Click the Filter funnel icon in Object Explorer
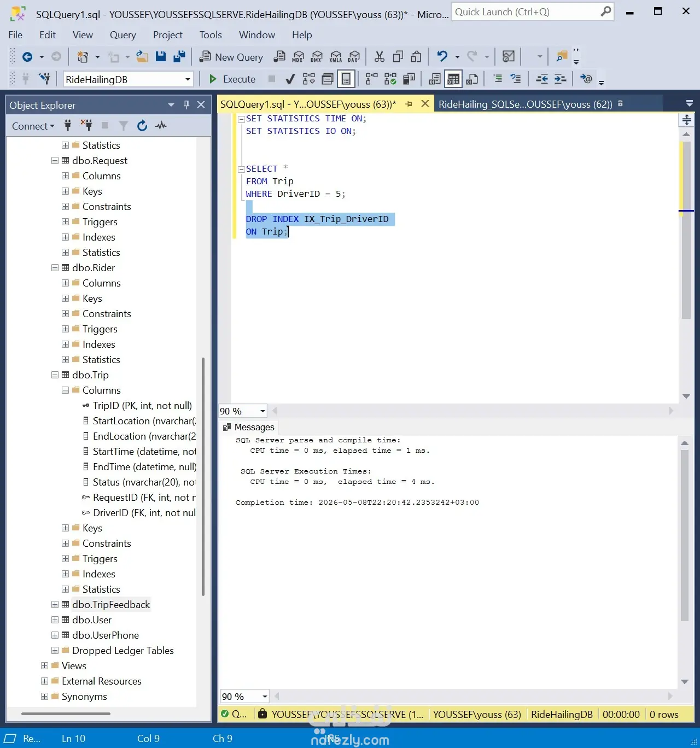The width and height of the screenshot is (700, 748). (124, 126)
